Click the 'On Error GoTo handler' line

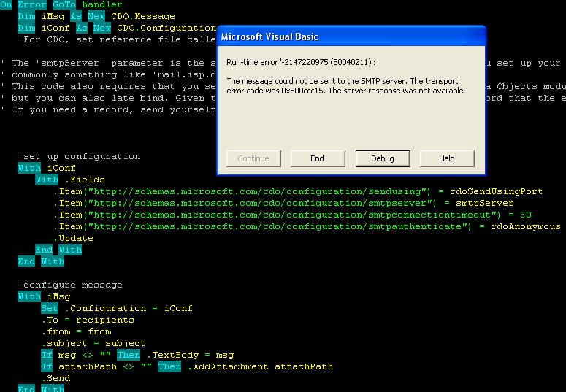[x=61, y=4]
